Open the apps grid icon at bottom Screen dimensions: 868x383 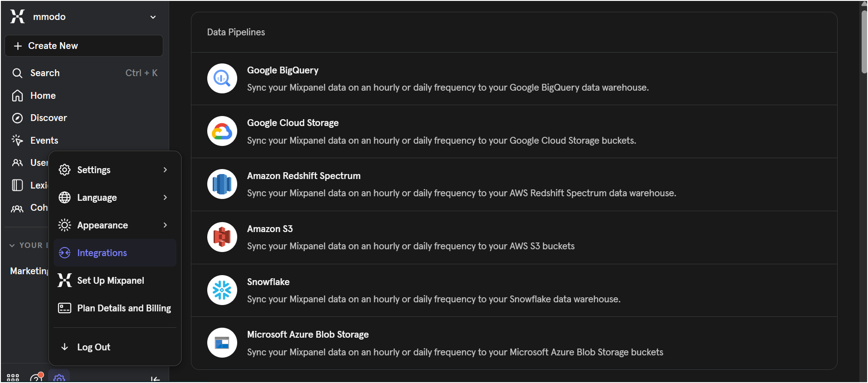[x=13, y=378]
